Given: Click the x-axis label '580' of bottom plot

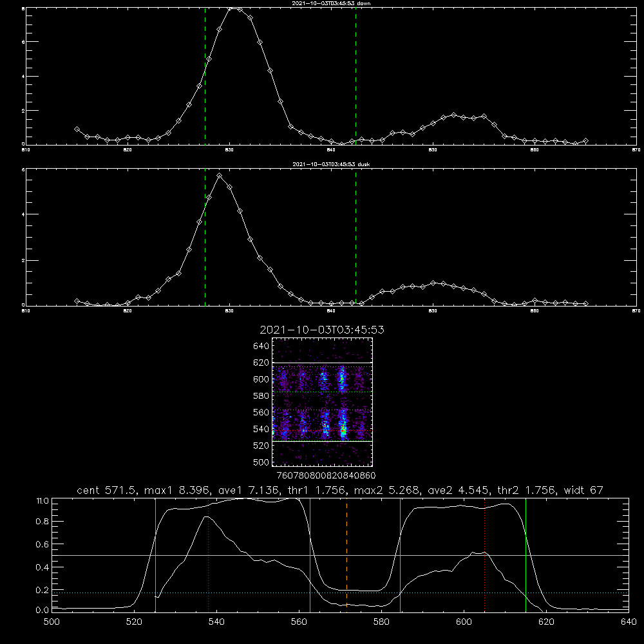Looking at the screenshot, I should pyautogui.click(x=381, y=622).
